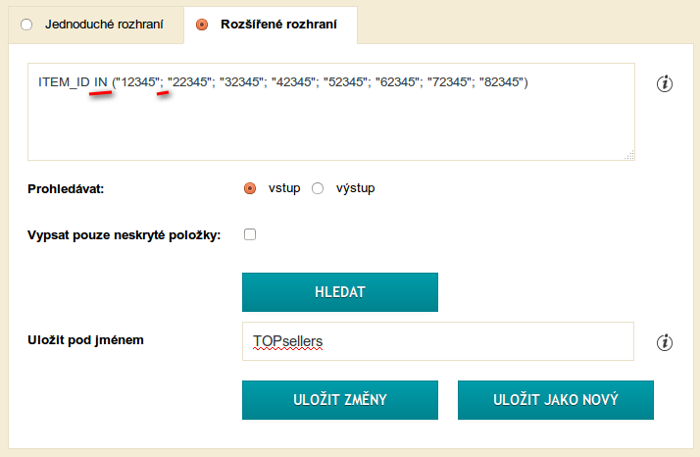Select the Rozšířené rozhraní tab label
This screenshot has width=700, height=457.
(x=279, y=22)
